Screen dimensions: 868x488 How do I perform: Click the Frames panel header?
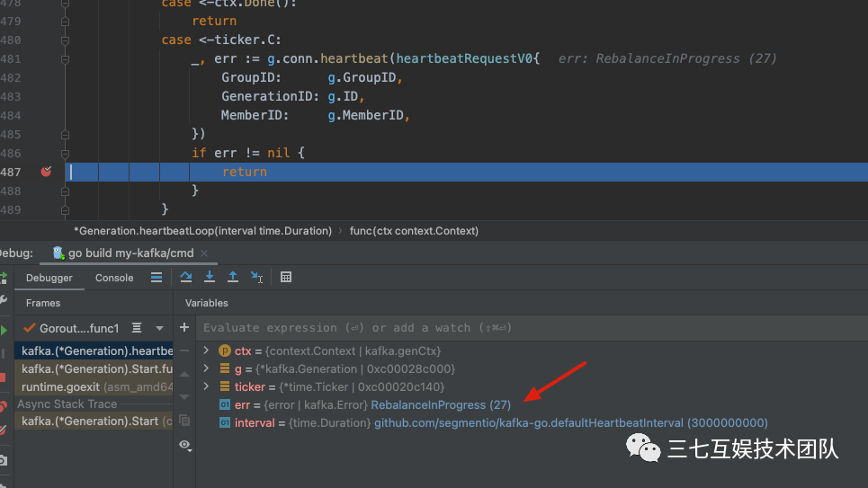[x=43, y=303]
